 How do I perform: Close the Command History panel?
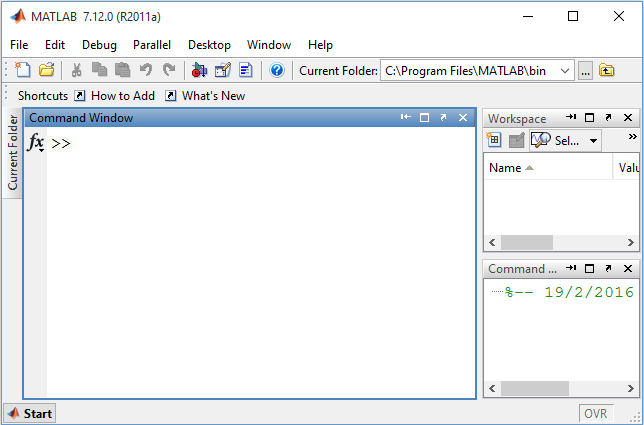[628, 268]
